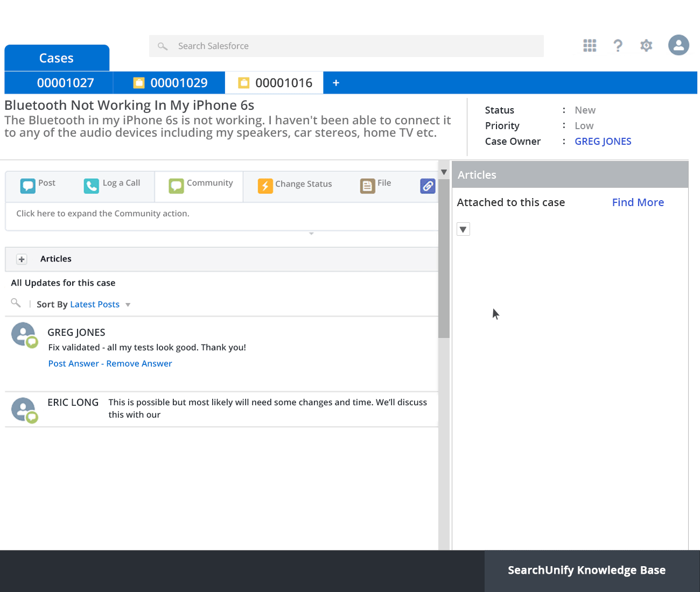Open the Sort By Latest Posts dropdown arrow

click(128, 305)
